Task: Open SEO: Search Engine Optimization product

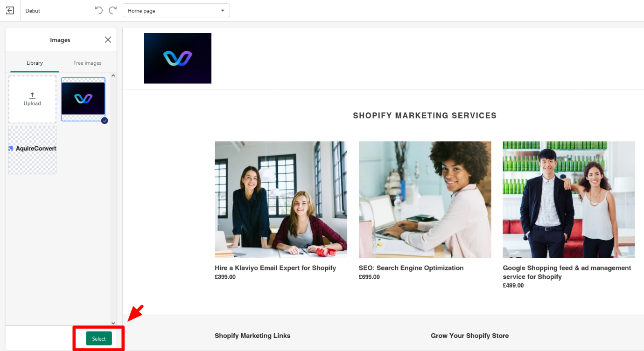Action: (411, 268)
